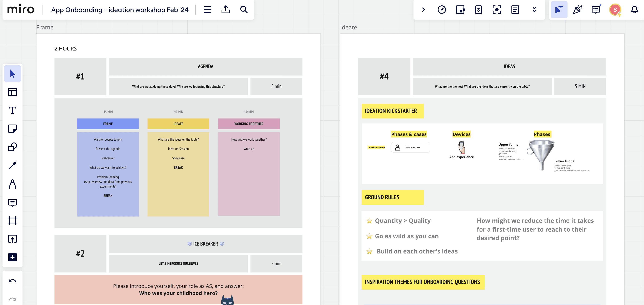Select the Shapes tool
Screen dimensions: 644x305
click(x=12, y=147)
